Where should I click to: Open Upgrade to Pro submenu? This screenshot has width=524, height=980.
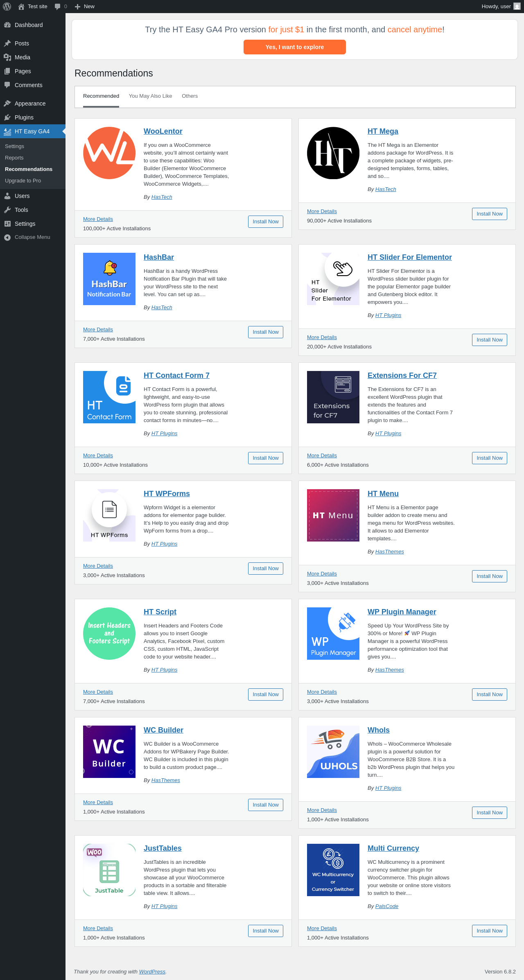23,181
